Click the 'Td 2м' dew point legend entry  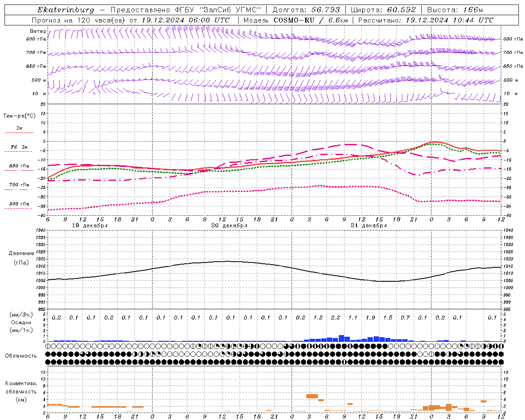tap(19, 147)
